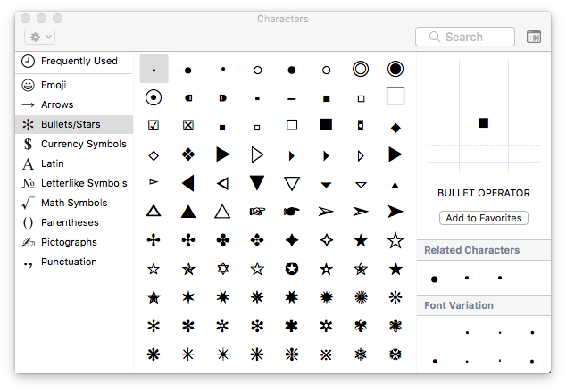Viewport: 566px width, 392px height.
Task: Choose the black four pointed star
Action: [x=292, y=240]
